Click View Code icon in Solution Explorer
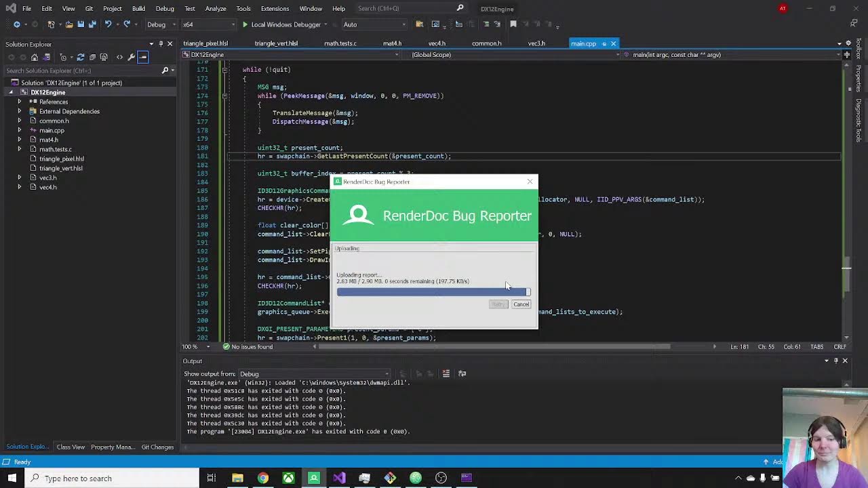 pyautogui.click(x=119, y=57)
